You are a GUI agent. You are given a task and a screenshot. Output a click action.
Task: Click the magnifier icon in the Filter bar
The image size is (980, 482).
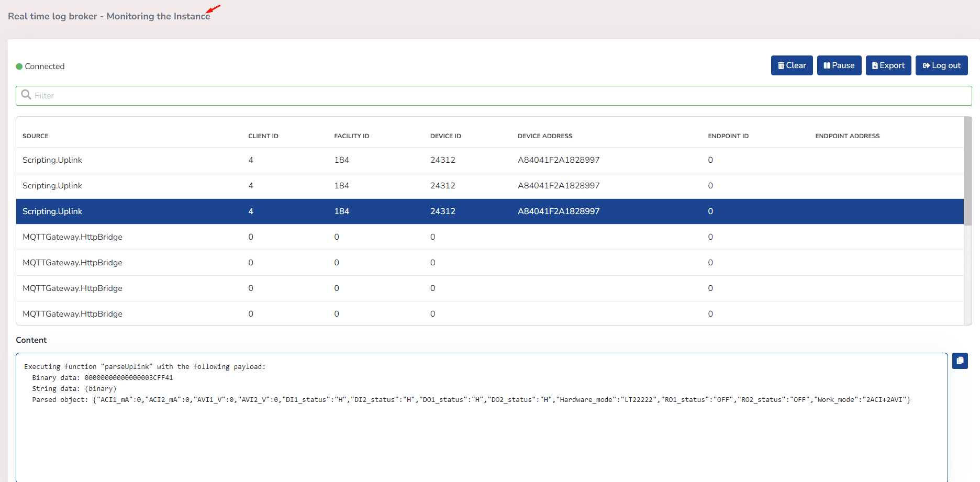26,95
